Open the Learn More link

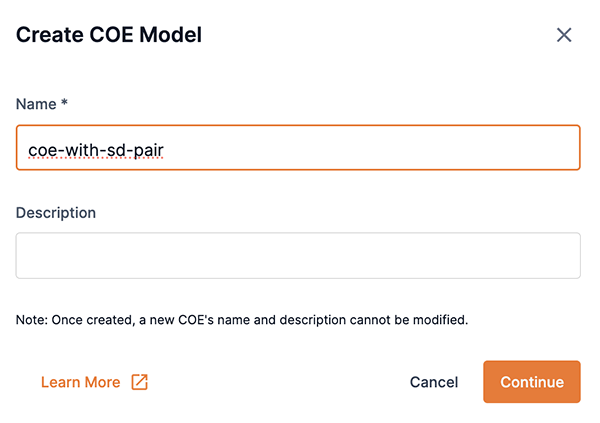pyautogui.click(x=81, y=382)
